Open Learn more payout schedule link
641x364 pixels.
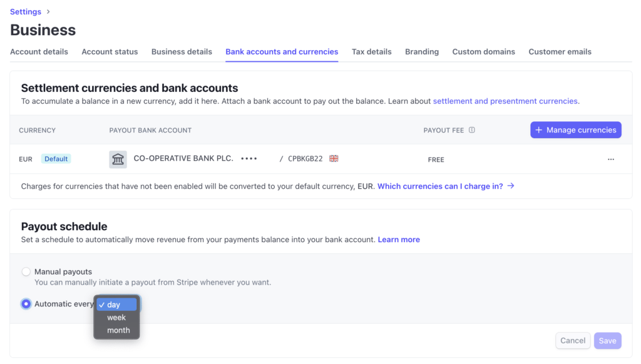point(399,240)
